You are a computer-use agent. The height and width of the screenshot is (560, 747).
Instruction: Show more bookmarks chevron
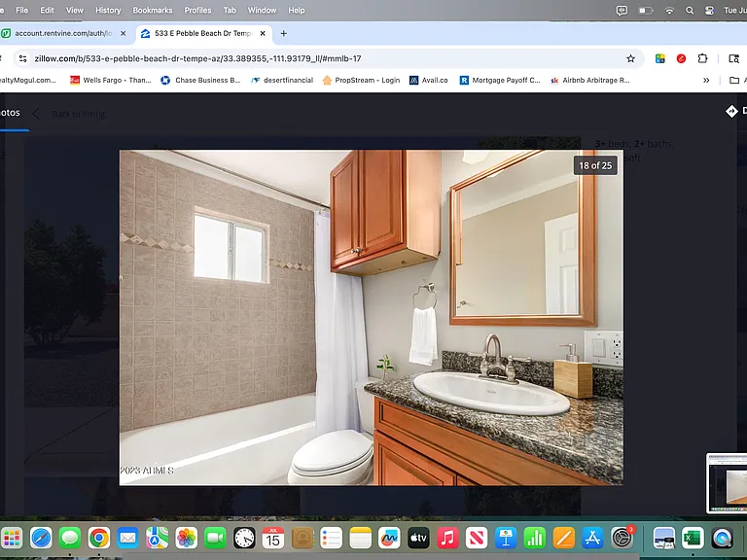(706, 80)
